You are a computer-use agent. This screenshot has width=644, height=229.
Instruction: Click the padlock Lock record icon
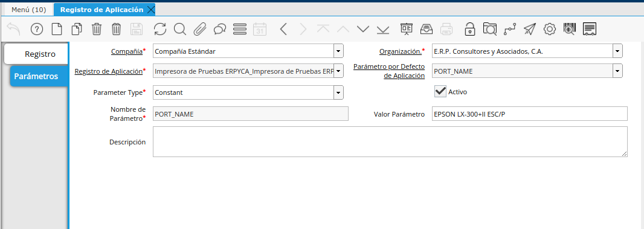[470, 29]
